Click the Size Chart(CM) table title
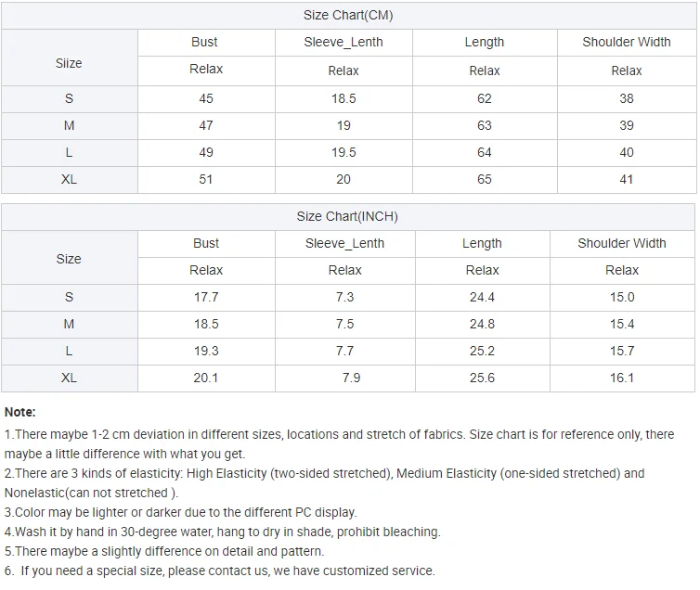This screenshot has width=700, height=590. (348, 15)
